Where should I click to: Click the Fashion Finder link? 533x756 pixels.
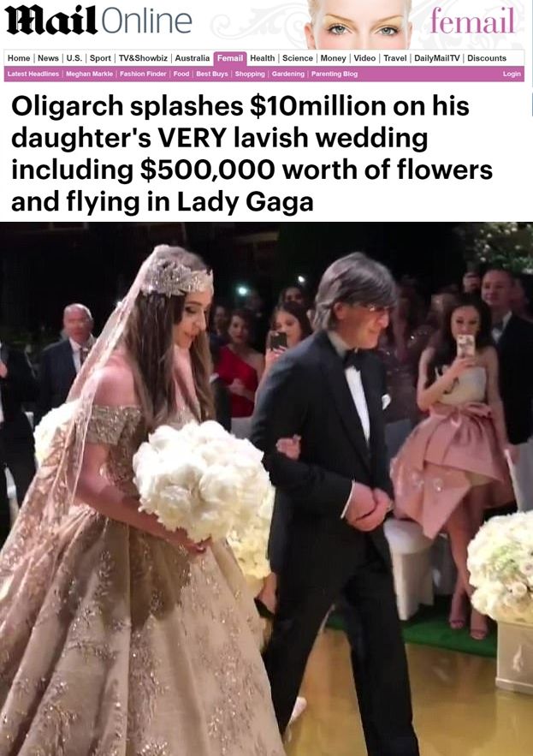click(143, 74)
